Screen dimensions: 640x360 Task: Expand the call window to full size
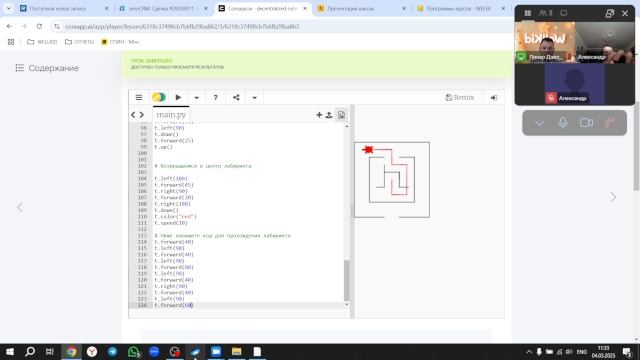click(x=610, y=13)
